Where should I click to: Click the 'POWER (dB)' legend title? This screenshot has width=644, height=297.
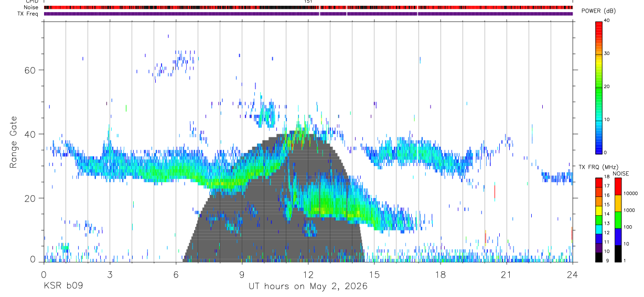click(x=598, y=10)
